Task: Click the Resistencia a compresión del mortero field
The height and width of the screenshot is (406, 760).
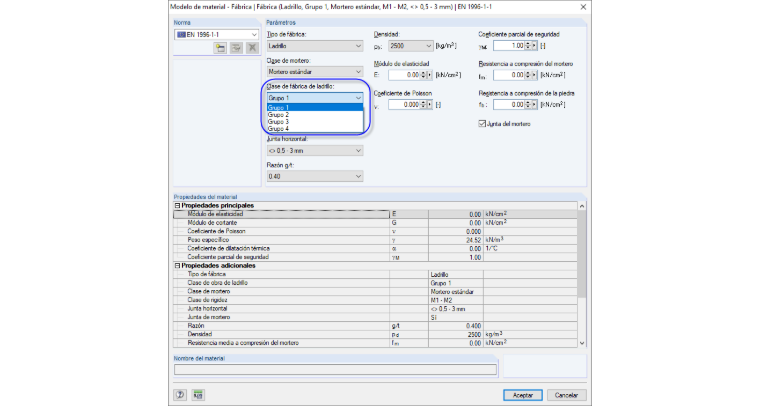Action: pos(509,75)
